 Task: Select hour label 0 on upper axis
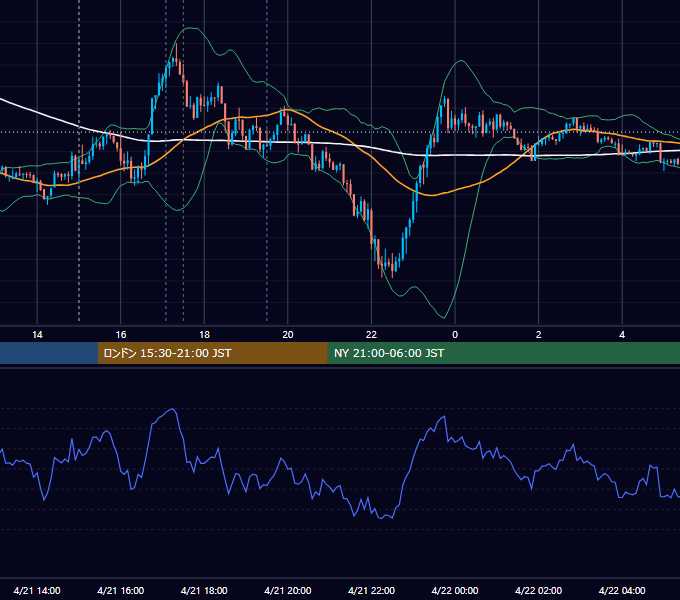[455, 335]
